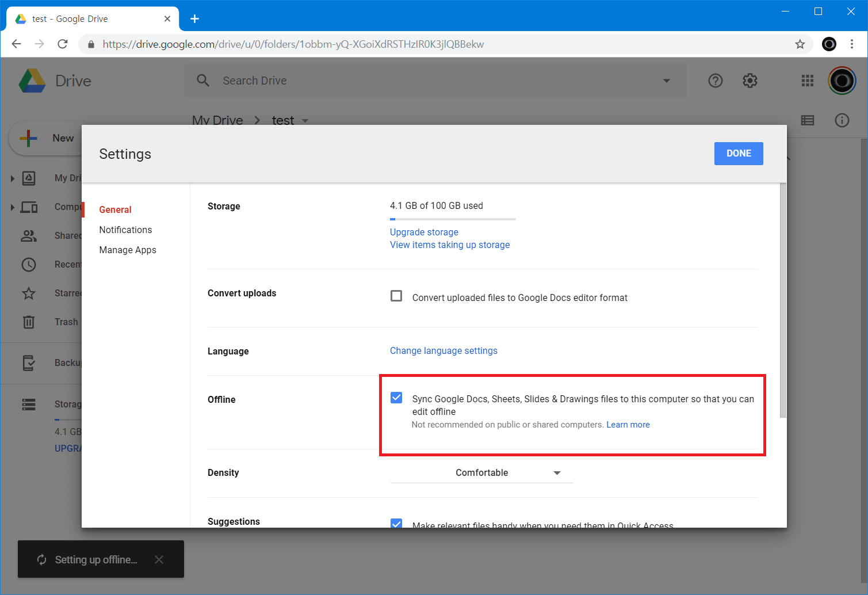The image size is (868, 595).
Task: Open the Density Comfortable dropdown
Action: [481, 472]
